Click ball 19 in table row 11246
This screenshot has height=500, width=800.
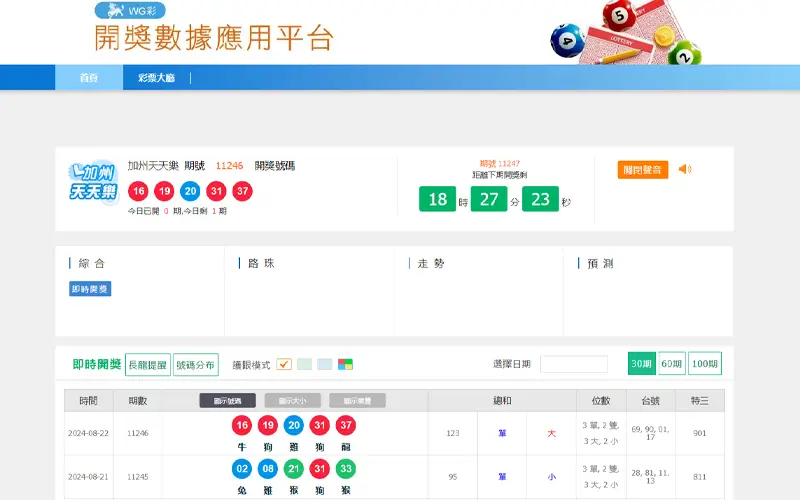coord(268,425)
